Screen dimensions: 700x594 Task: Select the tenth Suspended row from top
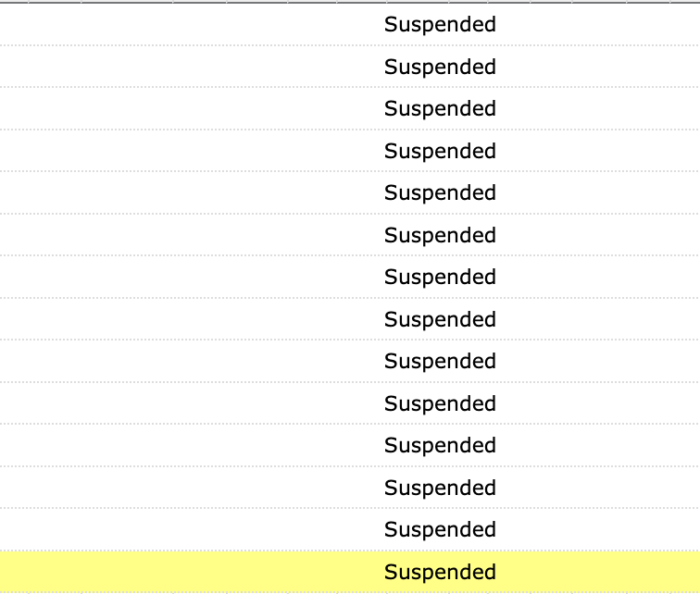coord(440,403)
